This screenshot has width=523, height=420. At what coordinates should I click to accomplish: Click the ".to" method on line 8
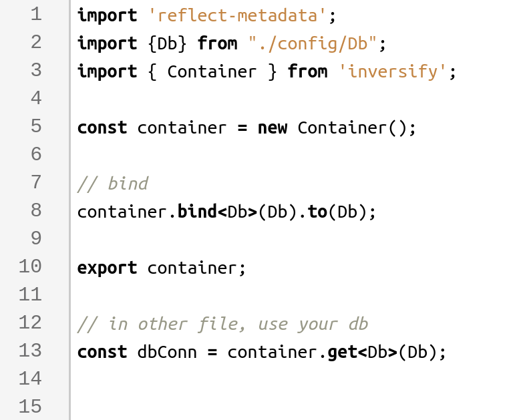[x=317, y=212]
